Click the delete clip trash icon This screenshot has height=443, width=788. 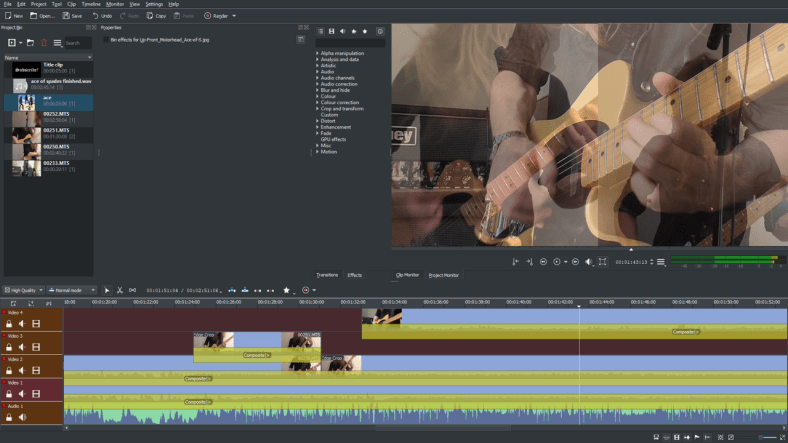pos(44,43)
